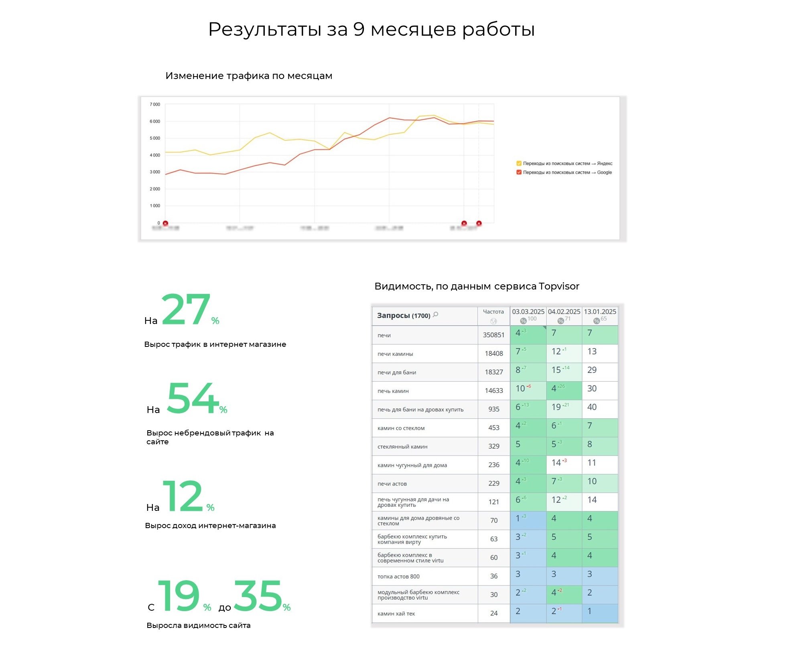Uncheck yellow Яндекс traffic series checkbox

click(519, 163)
